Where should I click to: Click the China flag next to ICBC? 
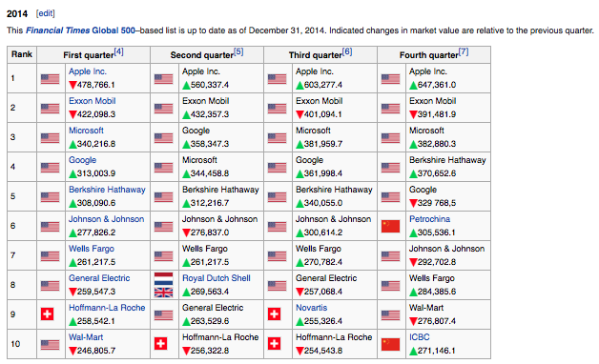click(390, 344)
